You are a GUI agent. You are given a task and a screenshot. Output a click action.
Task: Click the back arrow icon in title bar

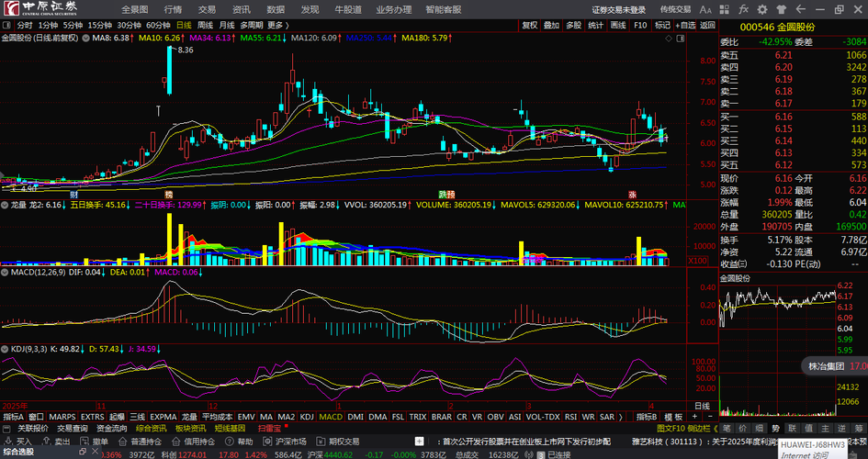(x=800, y=9)
